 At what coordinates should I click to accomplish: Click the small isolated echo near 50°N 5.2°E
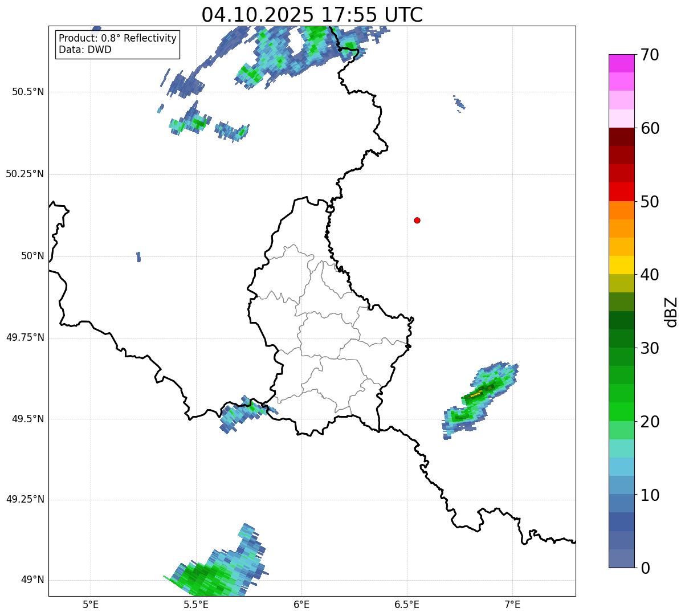click(x=138, y=257)
